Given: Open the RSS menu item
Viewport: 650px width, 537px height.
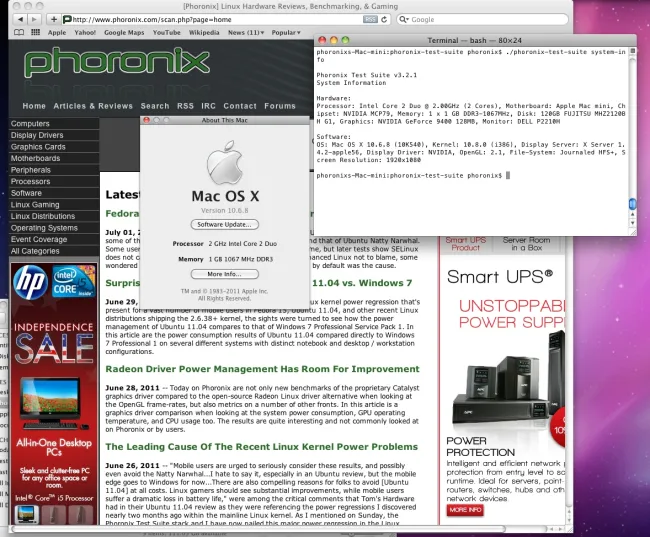Looking at the screenshot, I should (185, 106).
